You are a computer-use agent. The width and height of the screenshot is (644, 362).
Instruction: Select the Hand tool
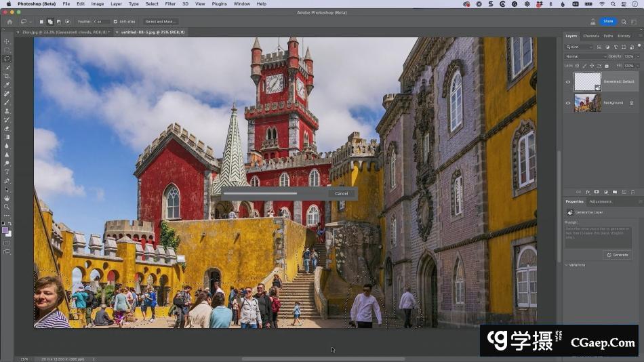(x=7, y=198)
